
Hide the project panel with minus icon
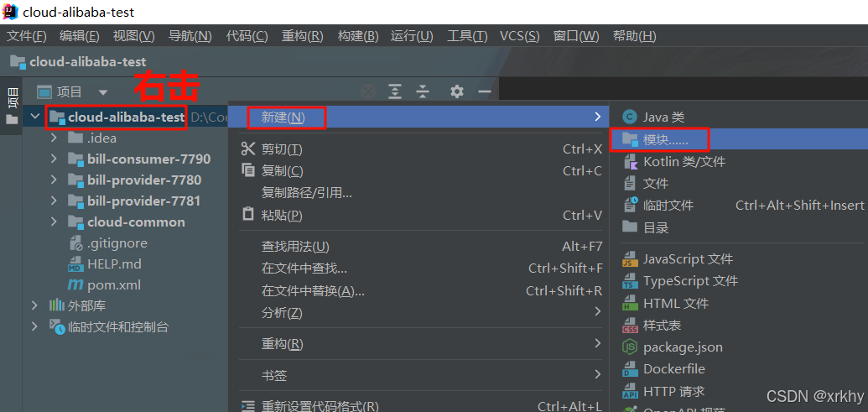point(485,92)
